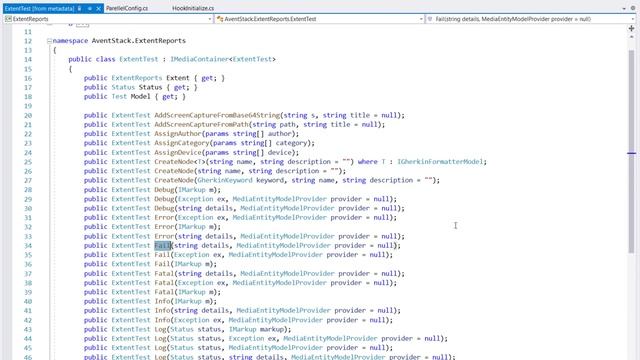Image resolution: width=640 pixels, height=360 pixels.
Task: Collapse the namespace AventStack.ExtentReports region
Action: (x=49, y=41)
